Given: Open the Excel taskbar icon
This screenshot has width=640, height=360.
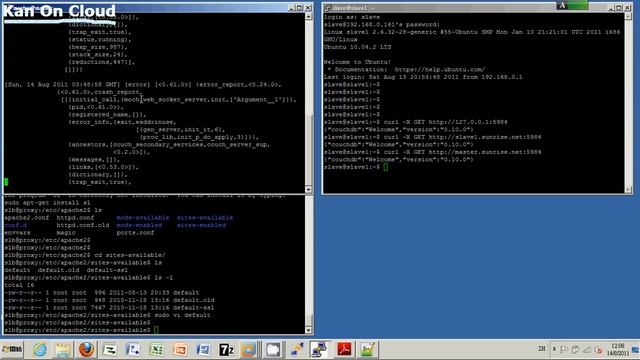Looking at the screenshot, I should point(156,349).
